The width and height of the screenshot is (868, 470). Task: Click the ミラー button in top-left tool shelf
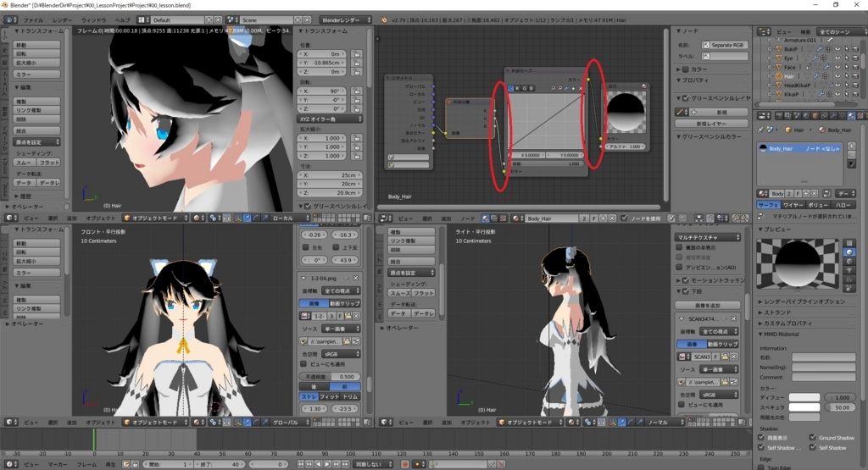[36, 74]
